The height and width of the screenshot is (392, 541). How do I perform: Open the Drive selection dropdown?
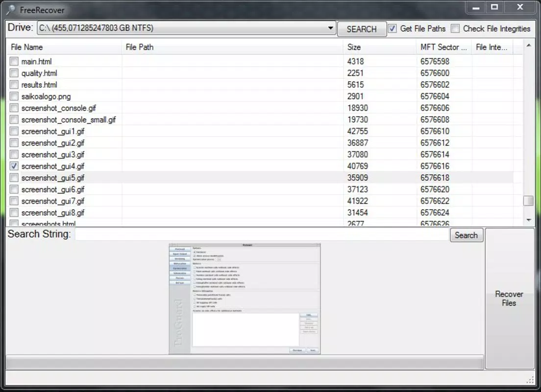coord(330,28)
